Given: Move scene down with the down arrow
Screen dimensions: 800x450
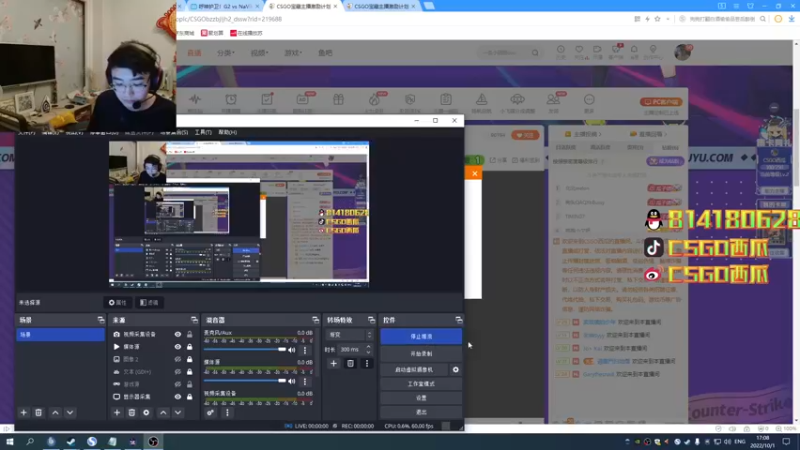Looking at the screenshot, I should click(x=70, y=412).
